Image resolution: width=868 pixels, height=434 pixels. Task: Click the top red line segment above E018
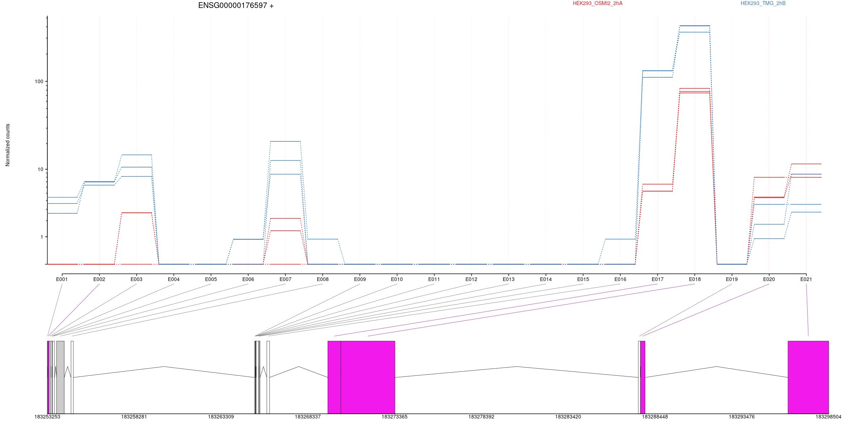[x=695, y=88]
